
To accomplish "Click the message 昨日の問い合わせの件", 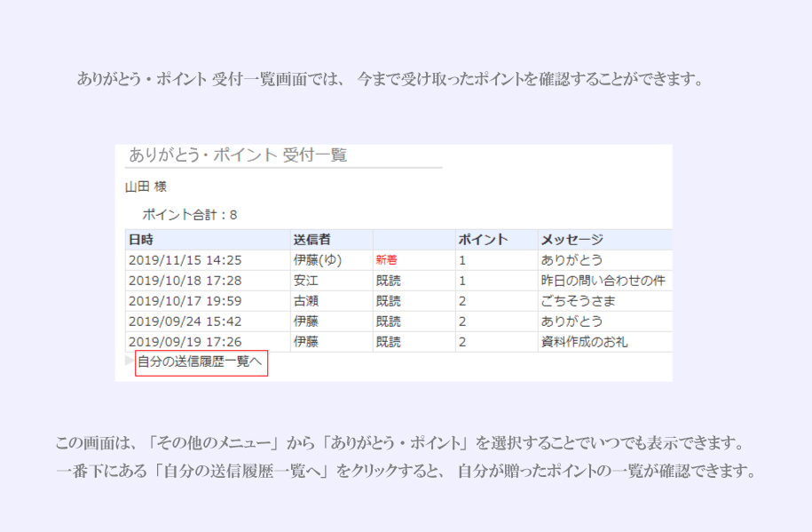I will (603, 281).
